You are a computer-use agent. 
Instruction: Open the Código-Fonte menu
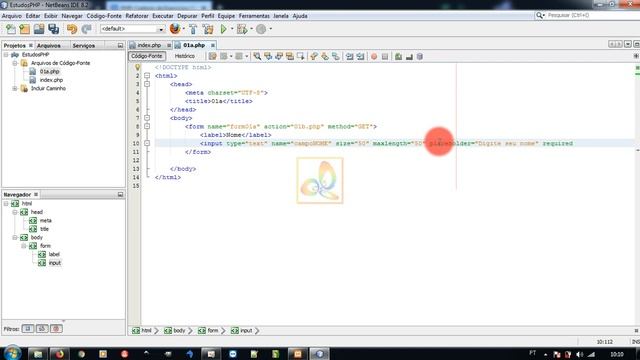tap(104, 16)
